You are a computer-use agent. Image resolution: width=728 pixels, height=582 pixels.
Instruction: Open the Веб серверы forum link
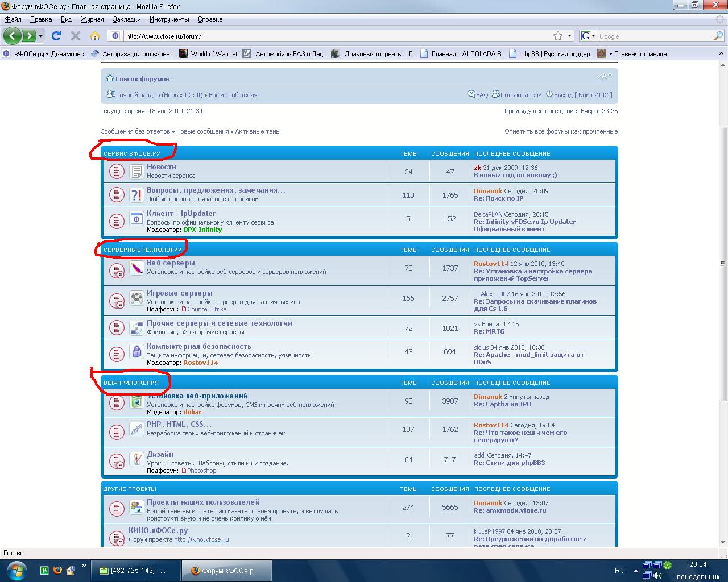point(171,263)
